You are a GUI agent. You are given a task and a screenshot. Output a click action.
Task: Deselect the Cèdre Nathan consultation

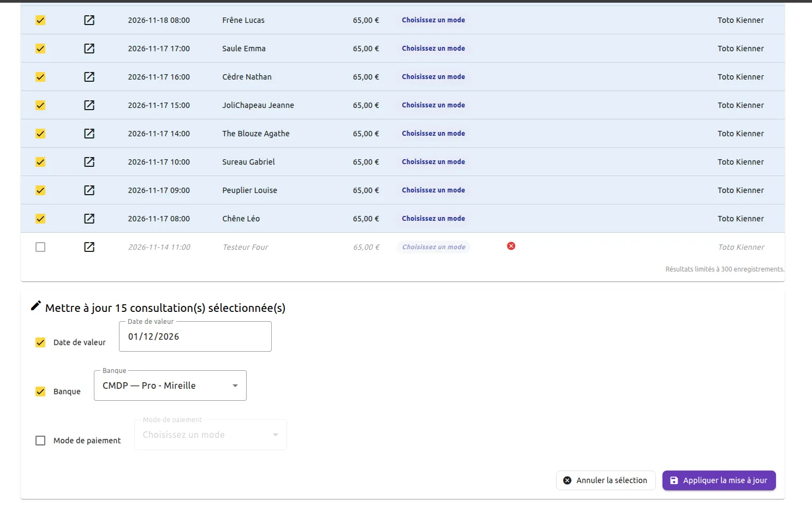[40, 77]
